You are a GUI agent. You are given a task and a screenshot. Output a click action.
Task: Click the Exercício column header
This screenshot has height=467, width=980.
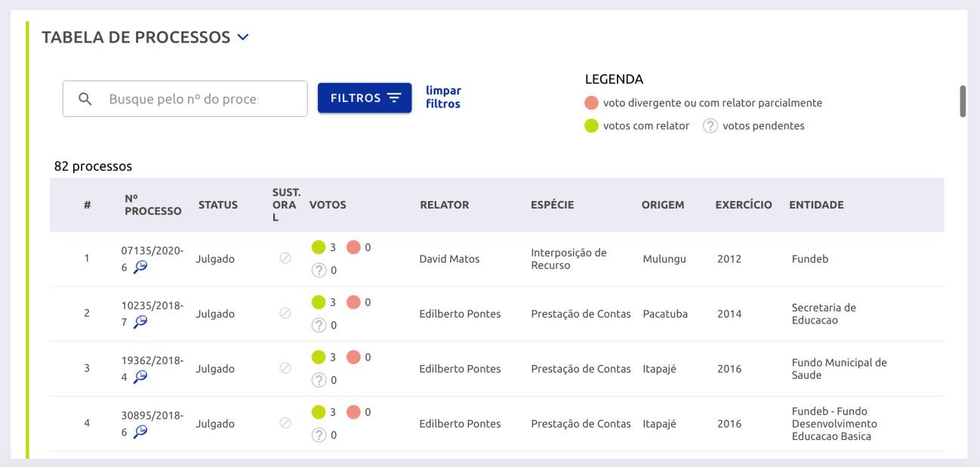coord(743,205)
